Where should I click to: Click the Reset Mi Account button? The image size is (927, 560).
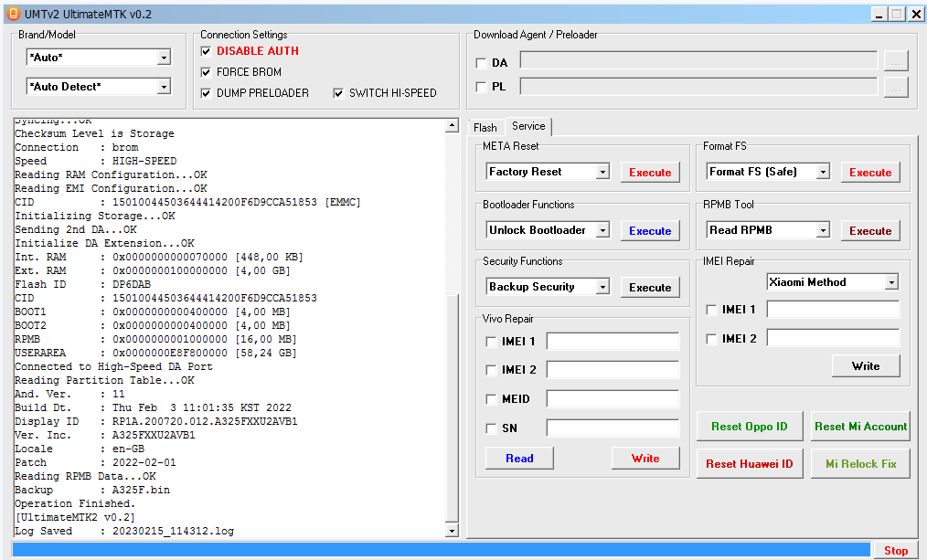click(x=860, y=427)
